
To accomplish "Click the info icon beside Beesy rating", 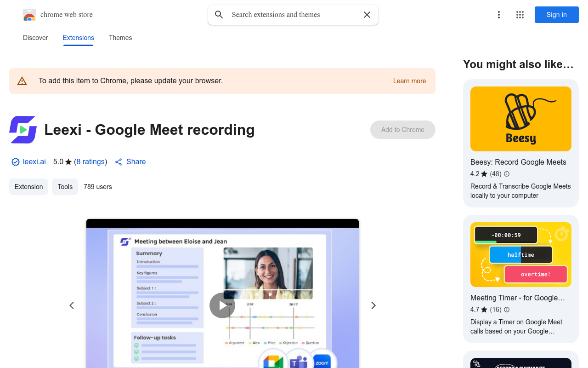I will pos(507,174).
